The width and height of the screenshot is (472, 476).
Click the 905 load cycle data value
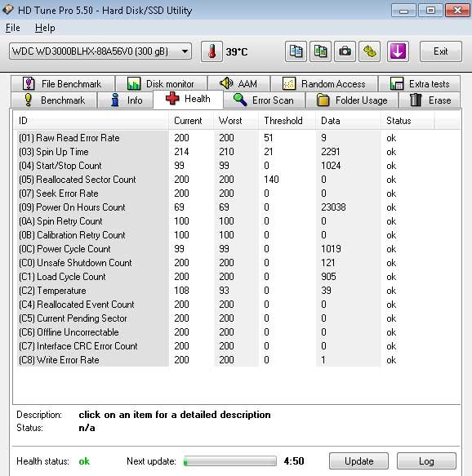coord(328,277)
